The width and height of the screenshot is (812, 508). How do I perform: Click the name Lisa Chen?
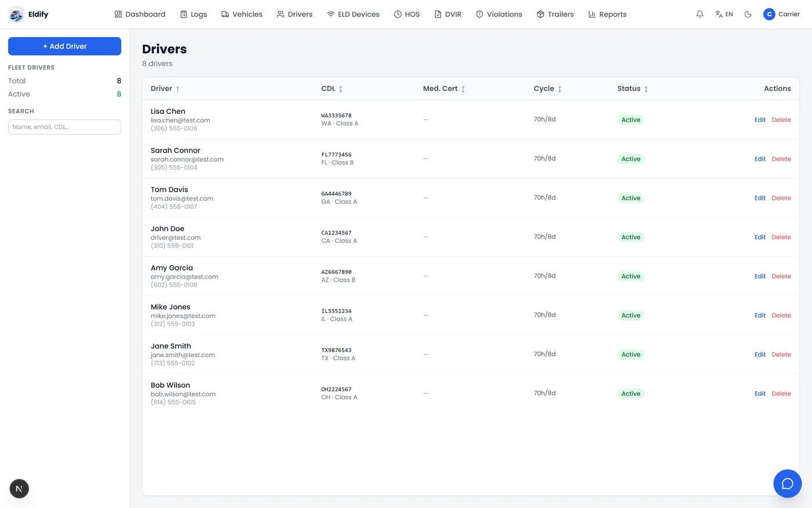click(x=168, y=111)
